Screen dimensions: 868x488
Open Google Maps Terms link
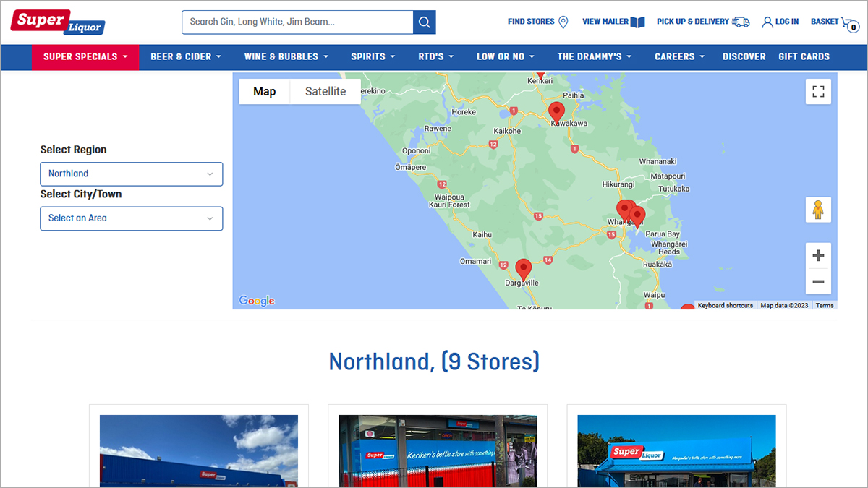point(824,305)
